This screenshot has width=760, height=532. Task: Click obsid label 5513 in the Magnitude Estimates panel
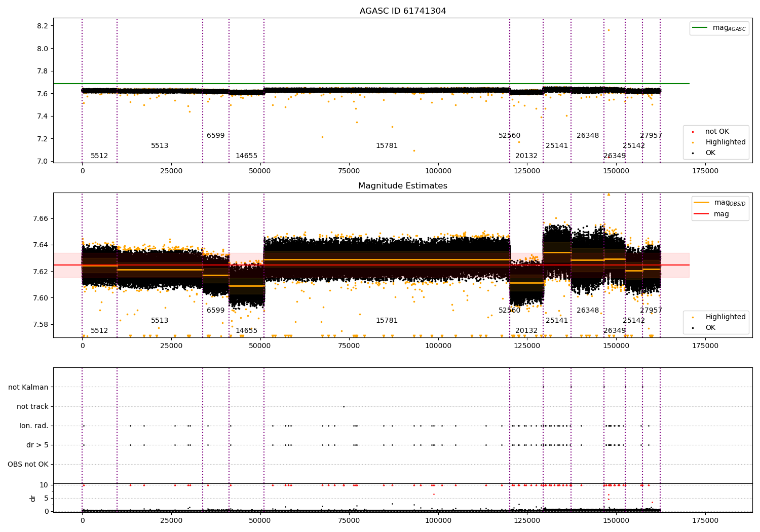[160, 321]
